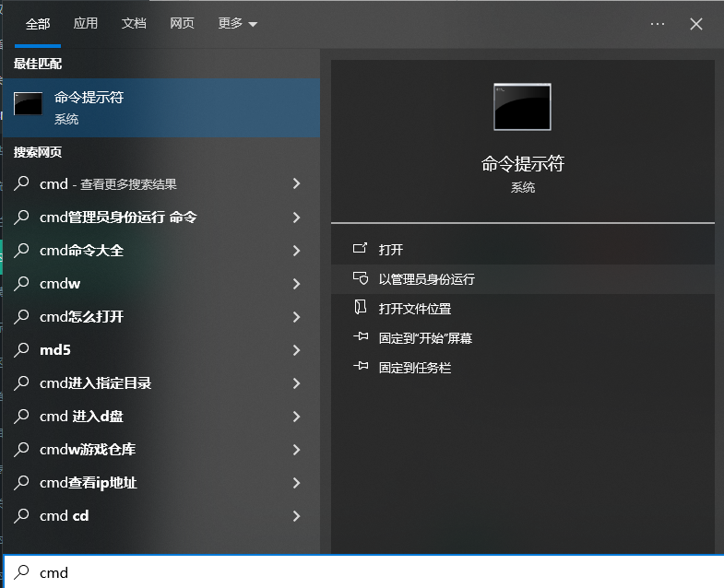Click search icon beside cmd 进入d盘

tap(21, 417)
